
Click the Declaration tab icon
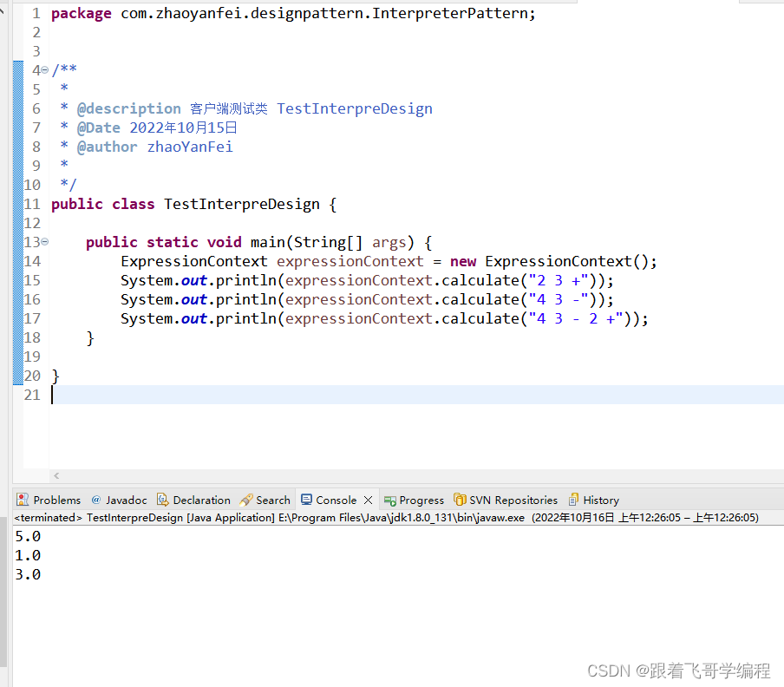tap(162, 500)
